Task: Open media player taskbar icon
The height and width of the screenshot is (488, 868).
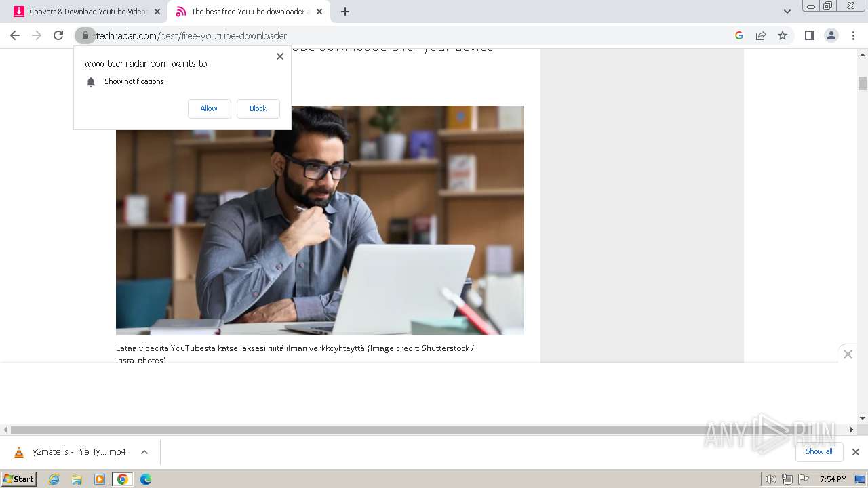Action: click(x=100, y=479)
